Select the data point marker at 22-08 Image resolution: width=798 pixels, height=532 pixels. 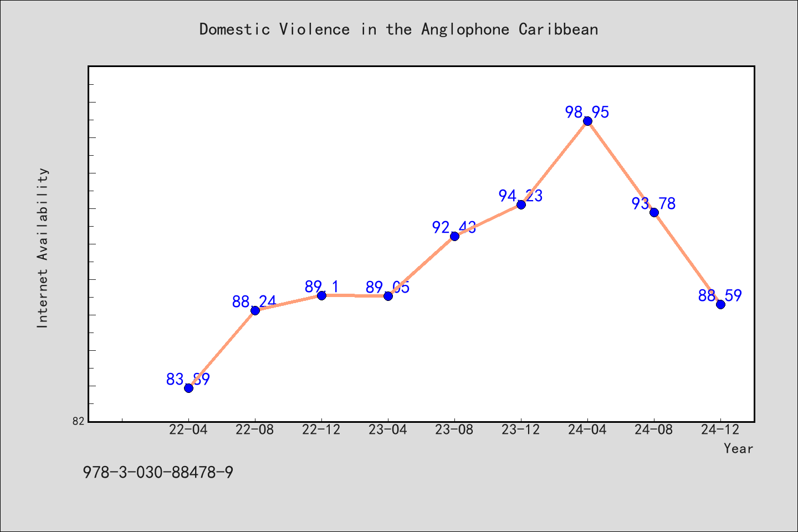255,310
